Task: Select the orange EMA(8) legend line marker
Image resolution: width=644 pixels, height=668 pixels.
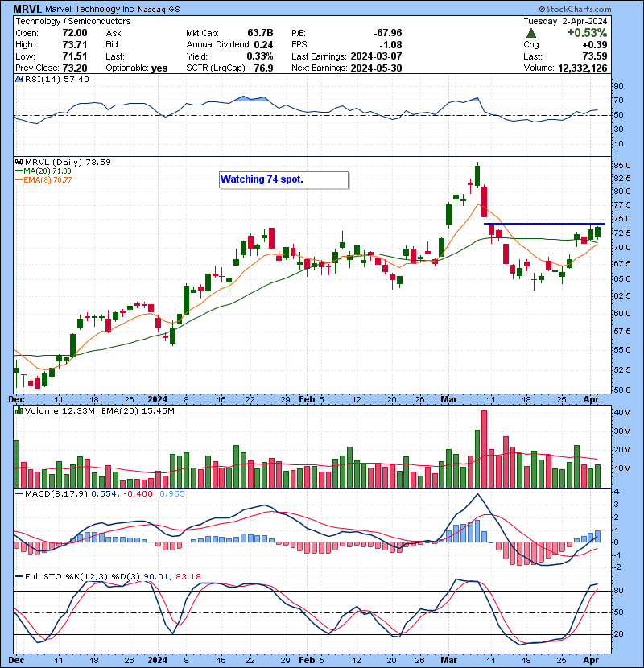Action: pyautogui.click(x=19, y=180)
